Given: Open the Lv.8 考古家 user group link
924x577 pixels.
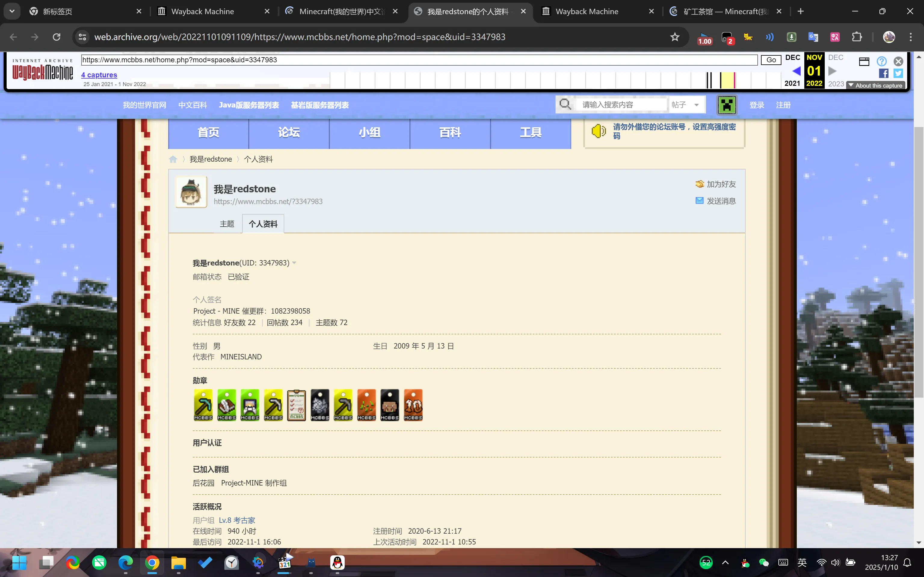Looking at the screenshot, I should pos(237,520).
